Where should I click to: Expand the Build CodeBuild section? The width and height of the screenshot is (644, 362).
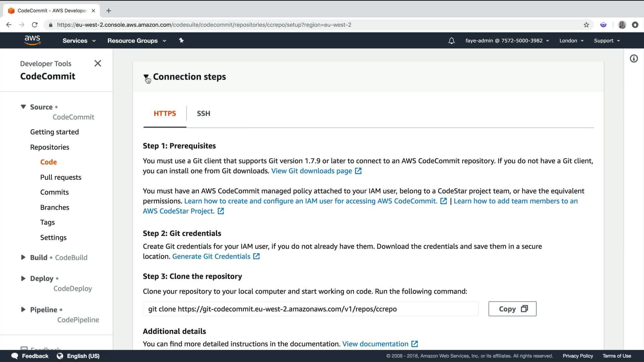point(23,257)
